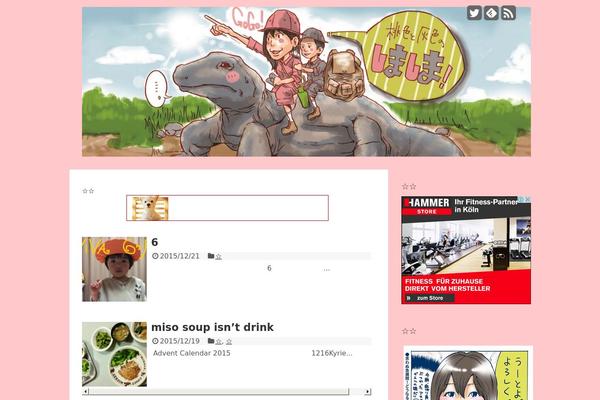Viewport: 600px width, 400px height.
Task: Open the HAMMER Store fitness advertisement
Action: click(466, 250)
